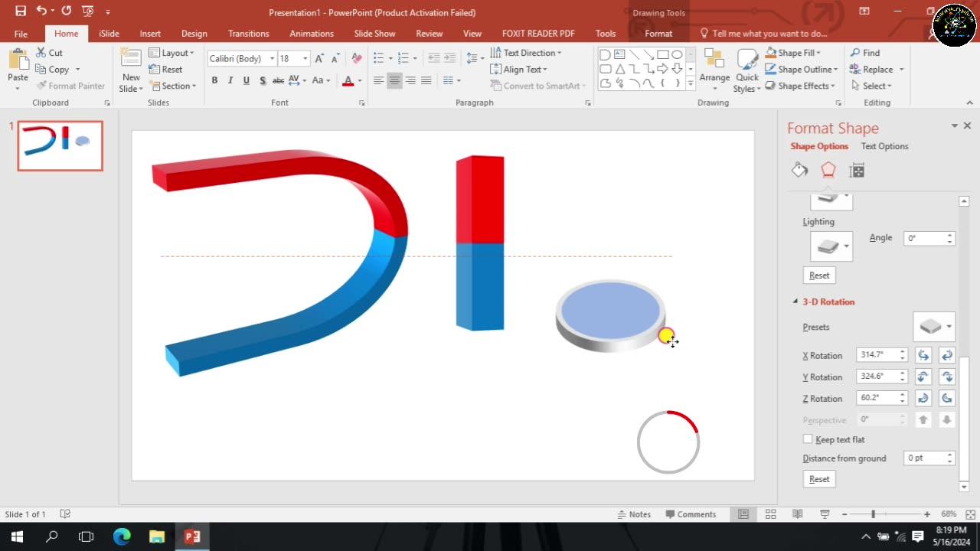
Task: Switch to Slide Sorter view in status bar
Action: coord(770,514)
